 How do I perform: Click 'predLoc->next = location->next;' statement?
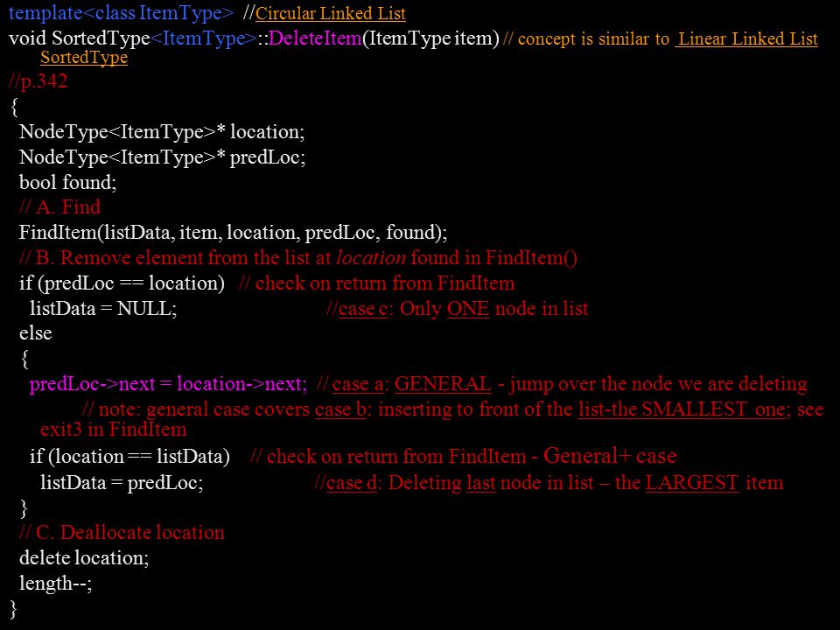pos(168,383)
